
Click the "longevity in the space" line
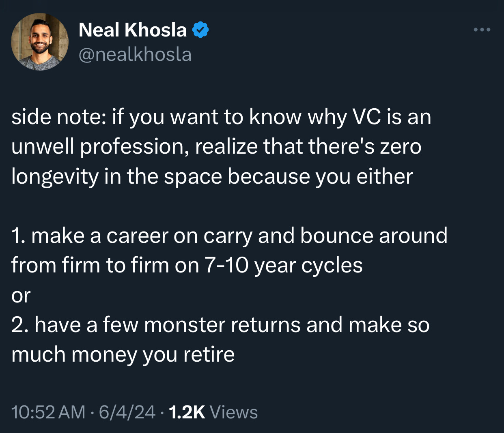pos(117,177)
